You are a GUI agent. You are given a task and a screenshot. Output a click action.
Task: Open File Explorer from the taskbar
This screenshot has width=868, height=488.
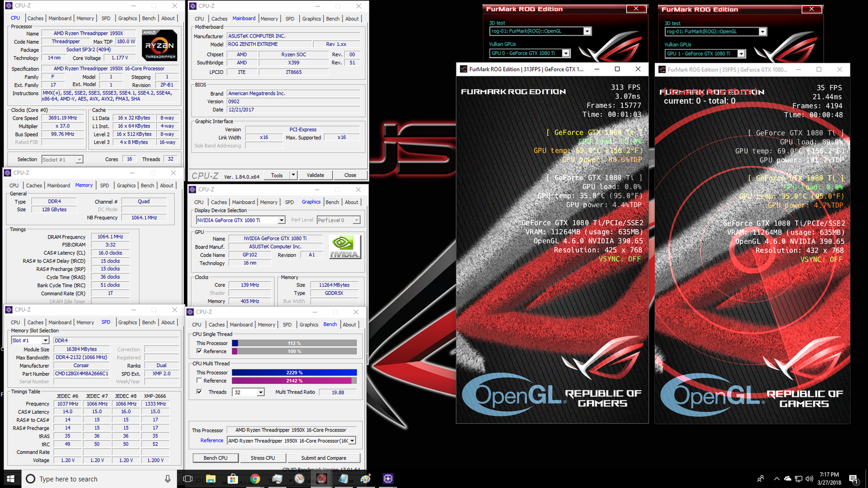(x=211, y=479)
